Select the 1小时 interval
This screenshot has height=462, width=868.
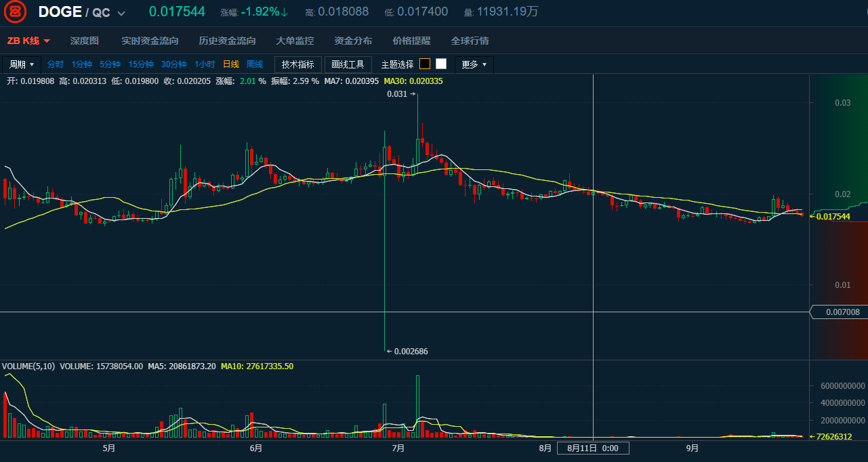[205, 64]
